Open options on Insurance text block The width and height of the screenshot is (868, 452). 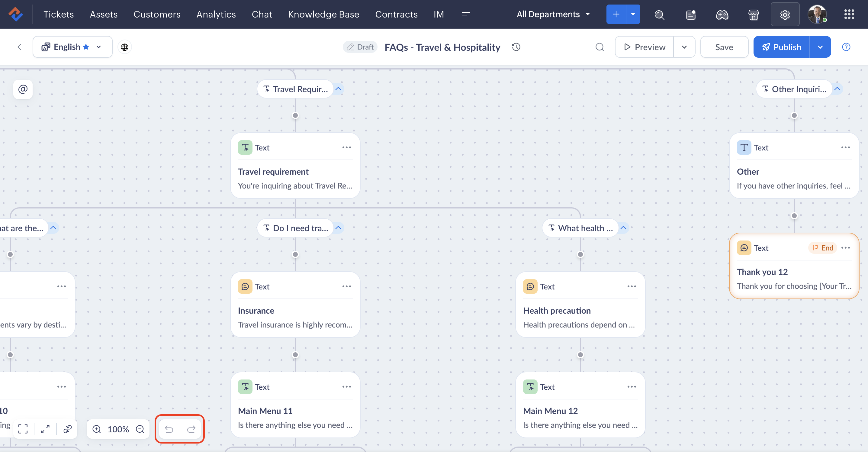point(346,286)
